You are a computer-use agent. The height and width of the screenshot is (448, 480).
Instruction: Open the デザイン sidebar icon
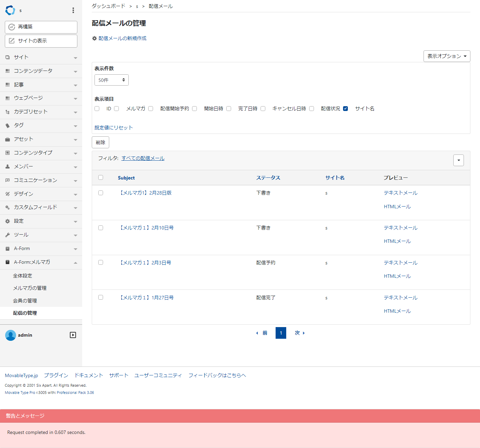[8, 194]
